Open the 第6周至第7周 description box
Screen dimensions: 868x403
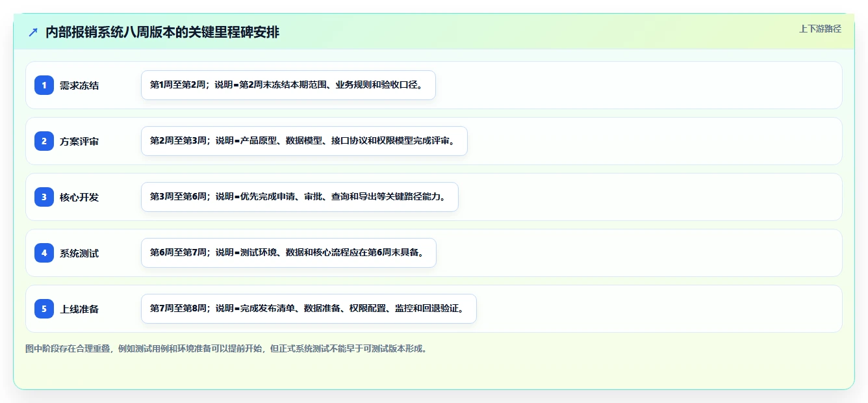point(288,253)
